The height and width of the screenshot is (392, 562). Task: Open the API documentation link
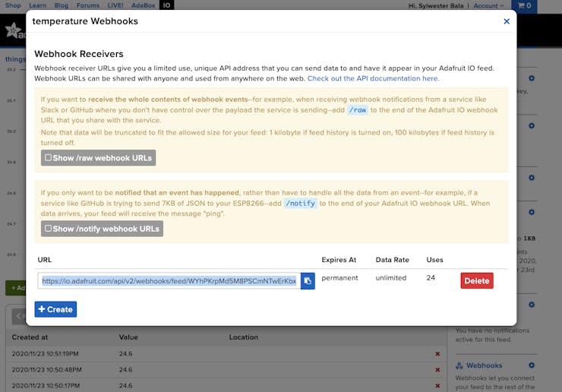tap(373, 78)
